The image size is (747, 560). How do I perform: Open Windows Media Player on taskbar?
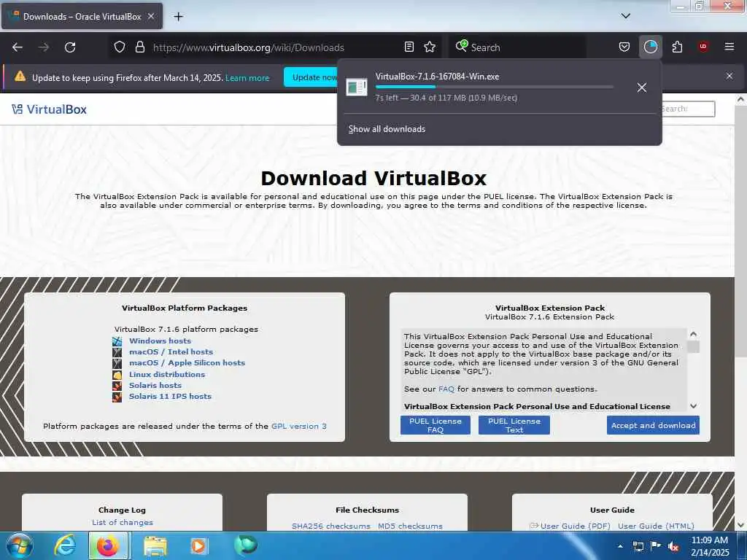point(198,545)
